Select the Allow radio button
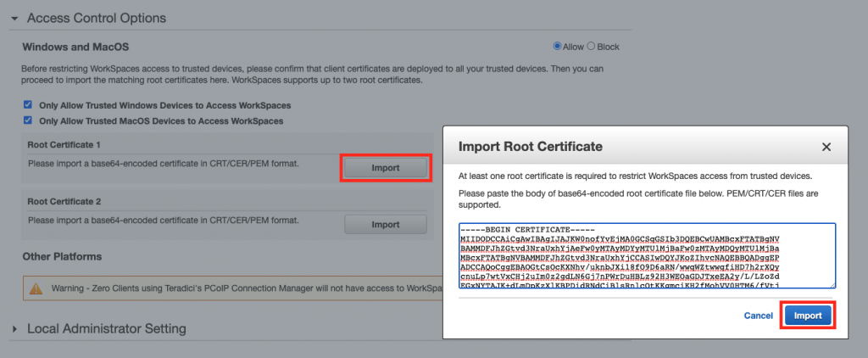The width and height of the screenshot is (868, 358). click(x=557, y=47)
